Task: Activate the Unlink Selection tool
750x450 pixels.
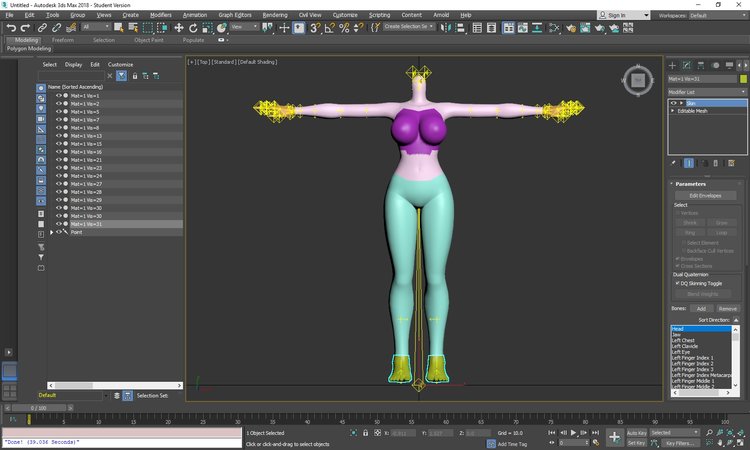Action: pyautogui.click(x=56, y=28)
